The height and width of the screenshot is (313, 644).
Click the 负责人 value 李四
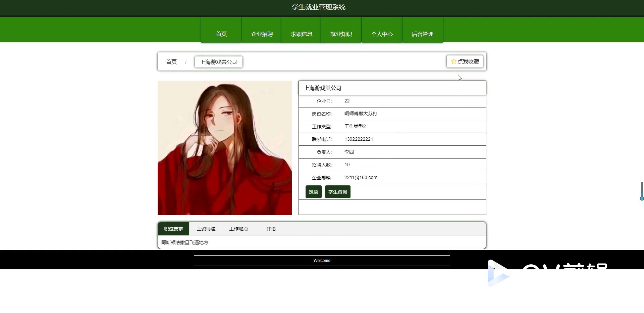pyautogui.click(x=349, y=152)
